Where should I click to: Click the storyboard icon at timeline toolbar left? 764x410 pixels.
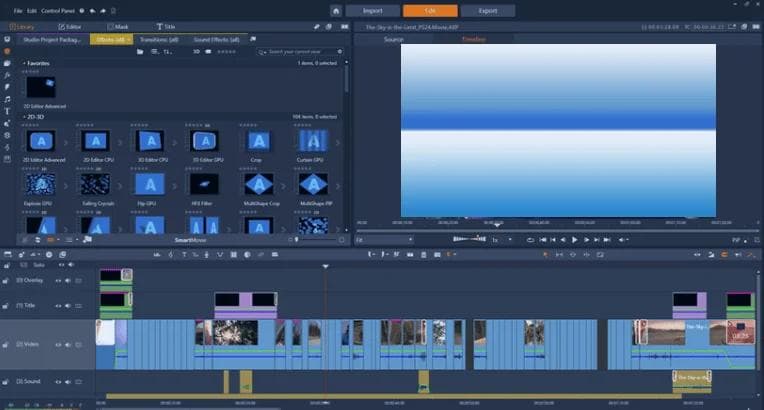[x=7, y=254]
